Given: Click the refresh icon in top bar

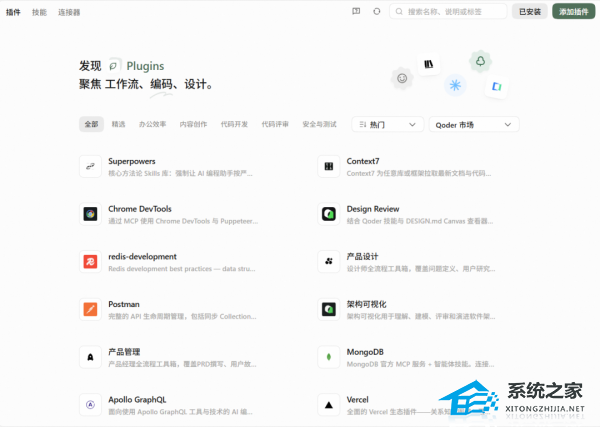Looking at the screenshot, I should coord(377,11).
